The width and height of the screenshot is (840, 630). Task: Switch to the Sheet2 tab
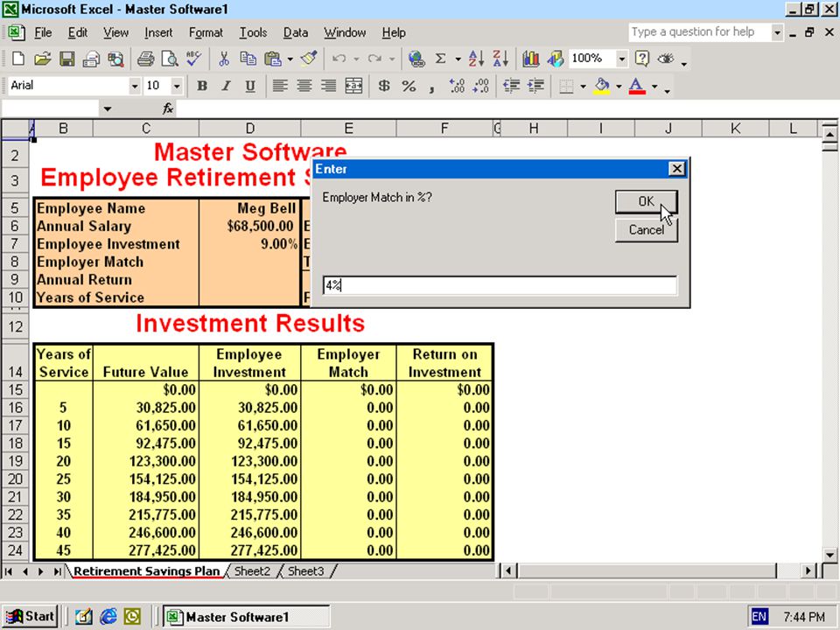252,571
